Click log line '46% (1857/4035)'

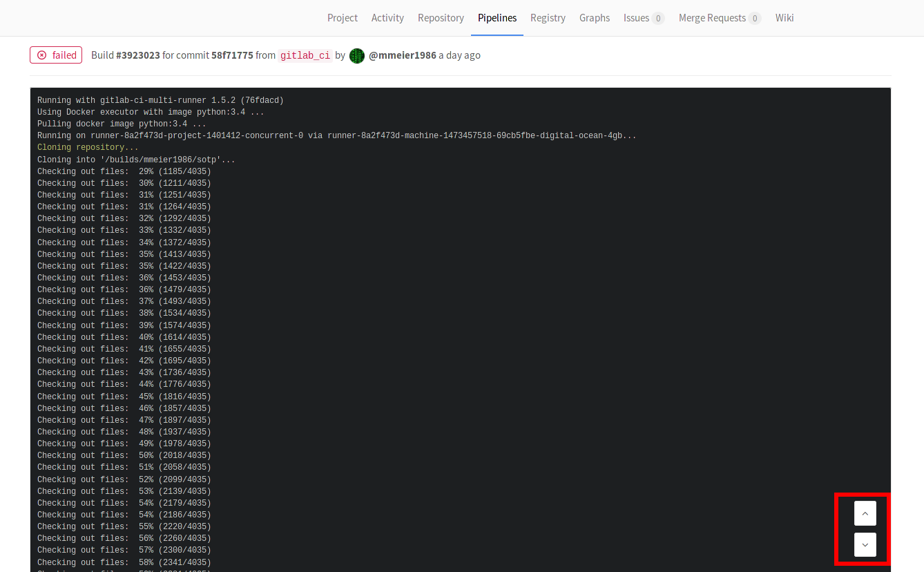point(124,408)
